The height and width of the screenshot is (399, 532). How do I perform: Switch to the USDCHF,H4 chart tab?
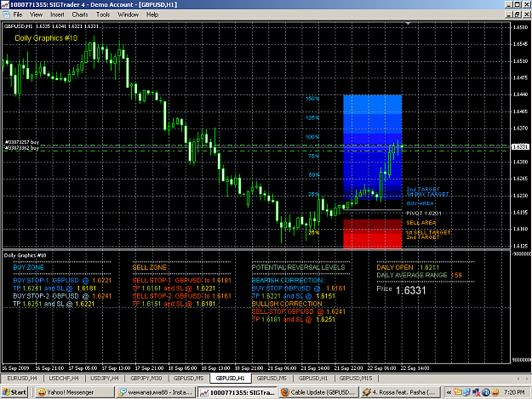[x=64, y=378]
